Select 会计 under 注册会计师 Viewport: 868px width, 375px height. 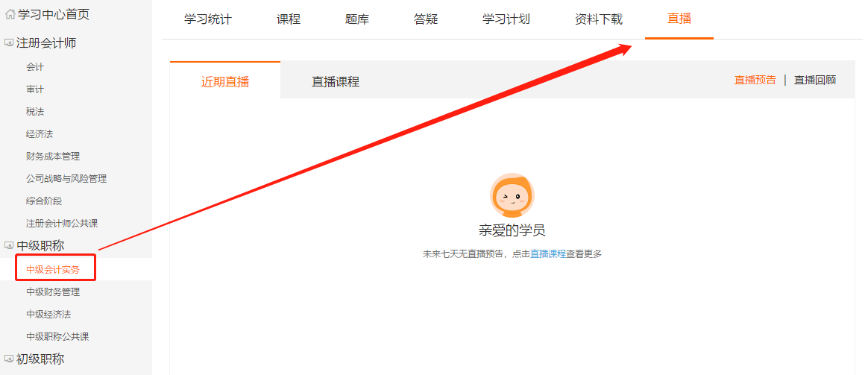click(35, 67)
